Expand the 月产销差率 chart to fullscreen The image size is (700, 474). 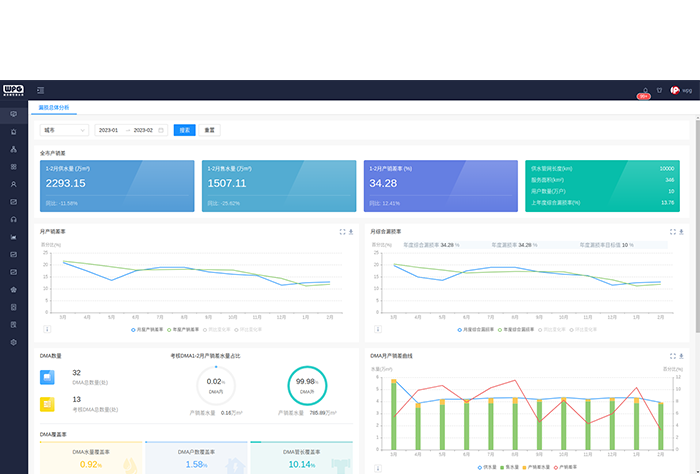[x=342, y=231]
